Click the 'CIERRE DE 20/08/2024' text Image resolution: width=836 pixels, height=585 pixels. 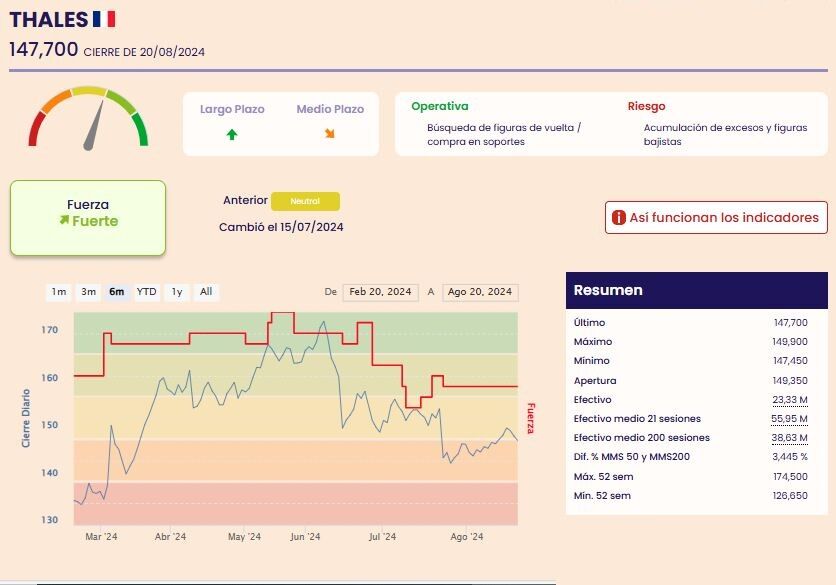(x=144, y=52)
